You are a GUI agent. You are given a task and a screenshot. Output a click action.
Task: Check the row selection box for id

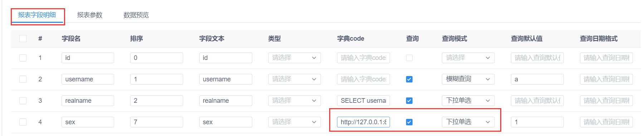pyautogui.click(x=23, y=58)
